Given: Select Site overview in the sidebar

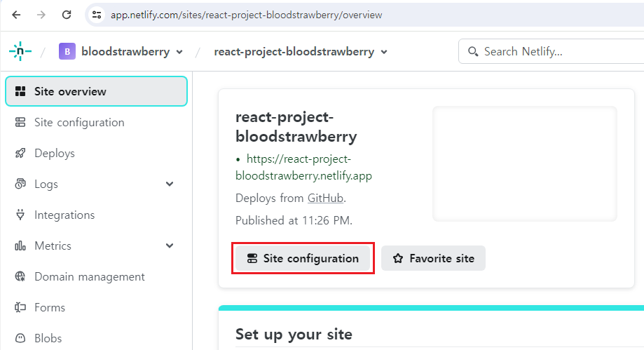Looking at the screenshot, I should [x=96, y=91].
